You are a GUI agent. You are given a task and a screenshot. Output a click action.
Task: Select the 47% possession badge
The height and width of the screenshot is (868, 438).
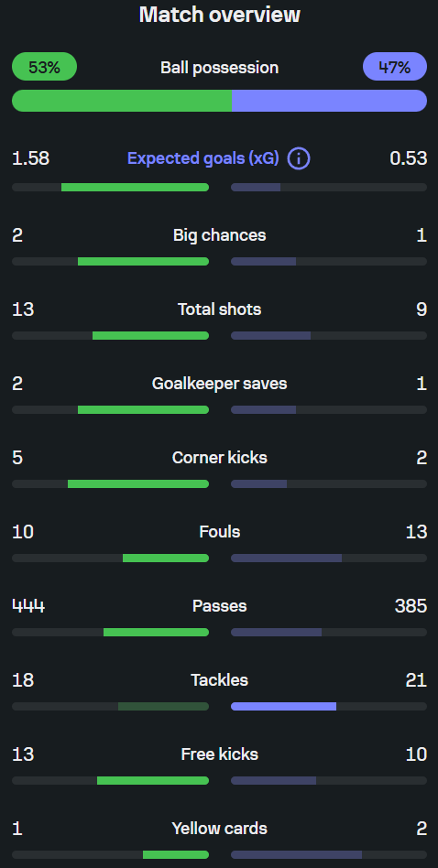395,67
